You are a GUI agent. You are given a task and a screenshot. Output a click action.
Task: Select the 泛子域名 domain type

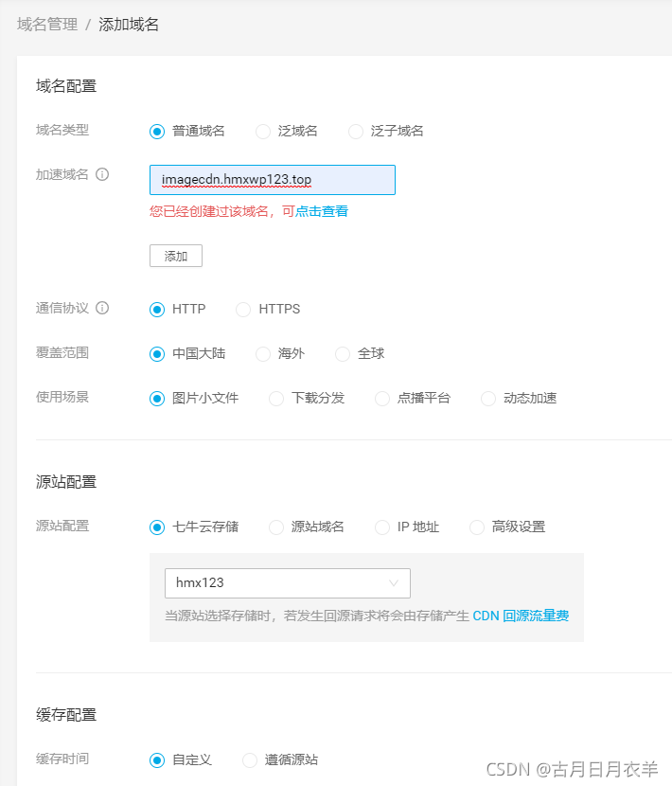[355, 132]
